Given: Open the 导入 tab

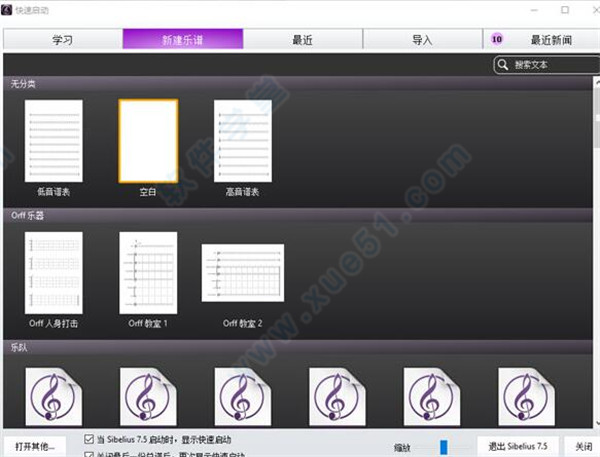Looking at the screenshot, I should [422, 40].
